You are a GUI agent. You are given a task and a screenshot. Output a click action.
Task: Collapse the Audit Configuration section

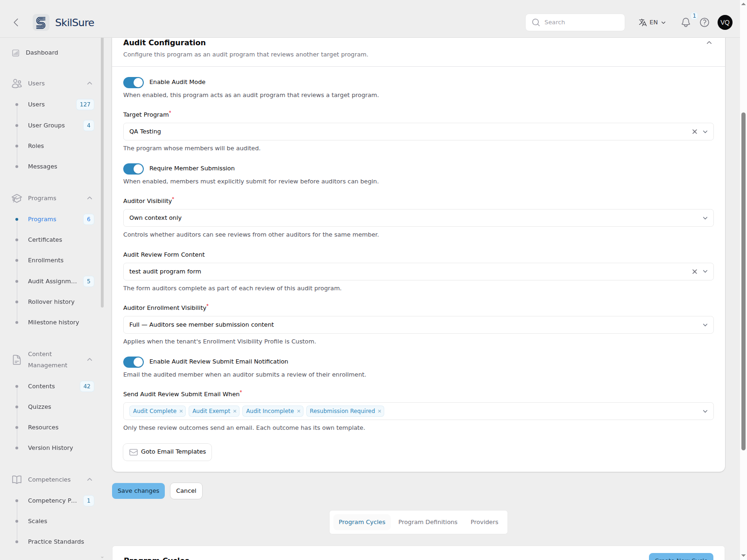709,42
